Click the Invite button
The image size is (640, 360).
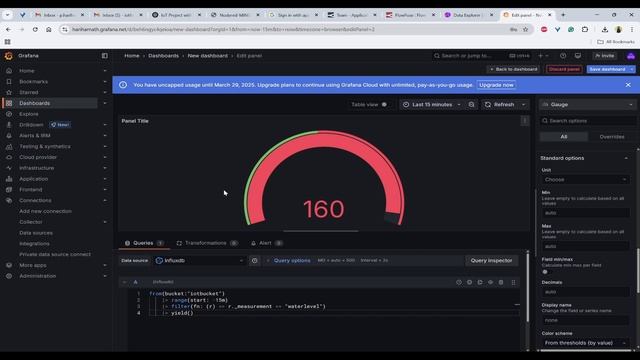point(604,56)
